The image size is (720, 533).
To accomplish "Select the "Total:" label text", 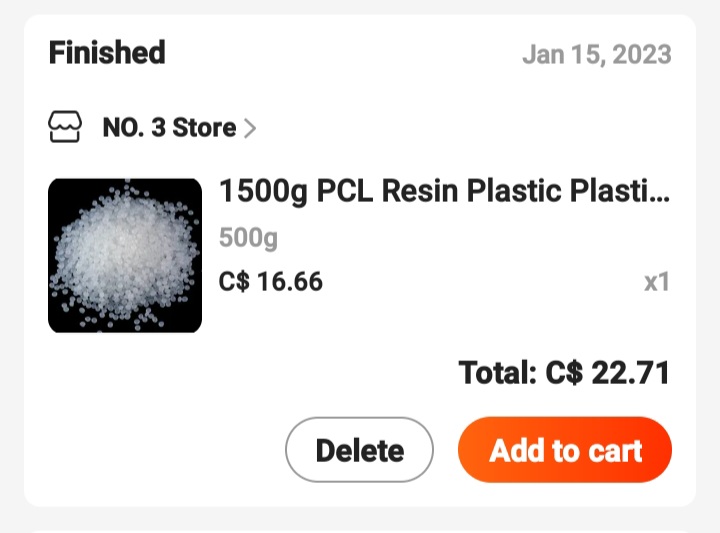I will tap(498, 373).
